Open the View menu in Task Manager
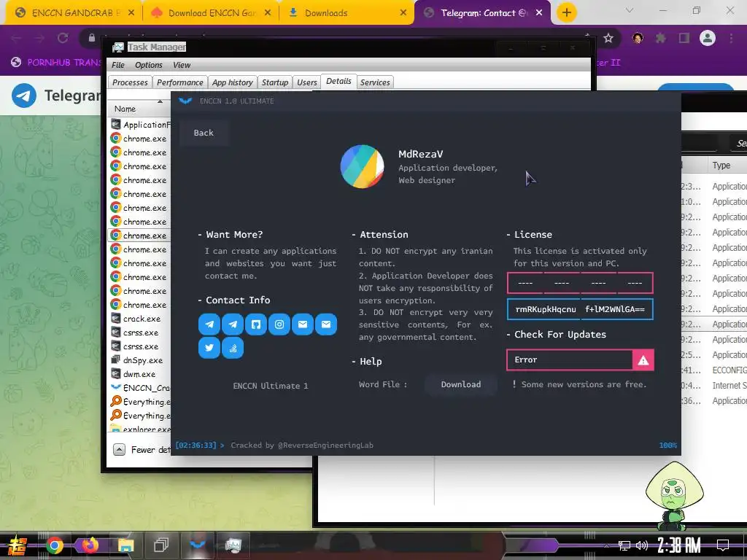This screenshot has width=747, height=560. point(182,65)
